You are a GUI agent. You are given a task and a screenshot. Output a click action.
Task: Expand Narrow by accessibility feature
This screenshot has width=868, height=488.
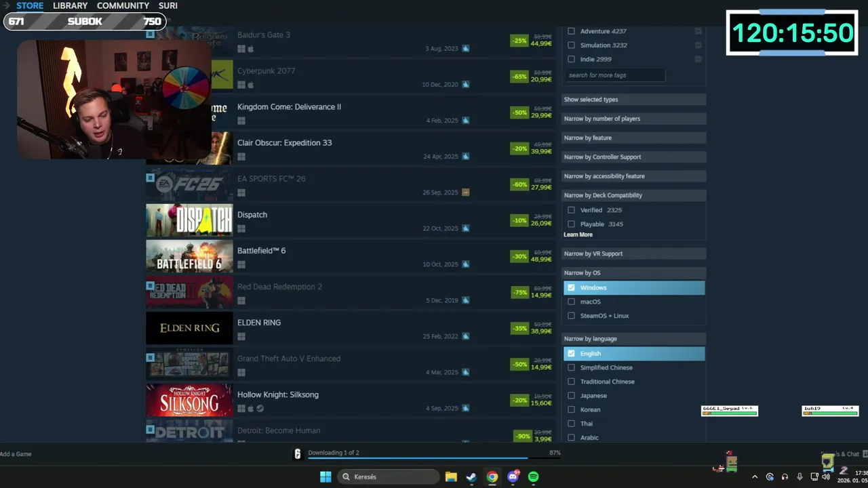[x=634, y=176]
